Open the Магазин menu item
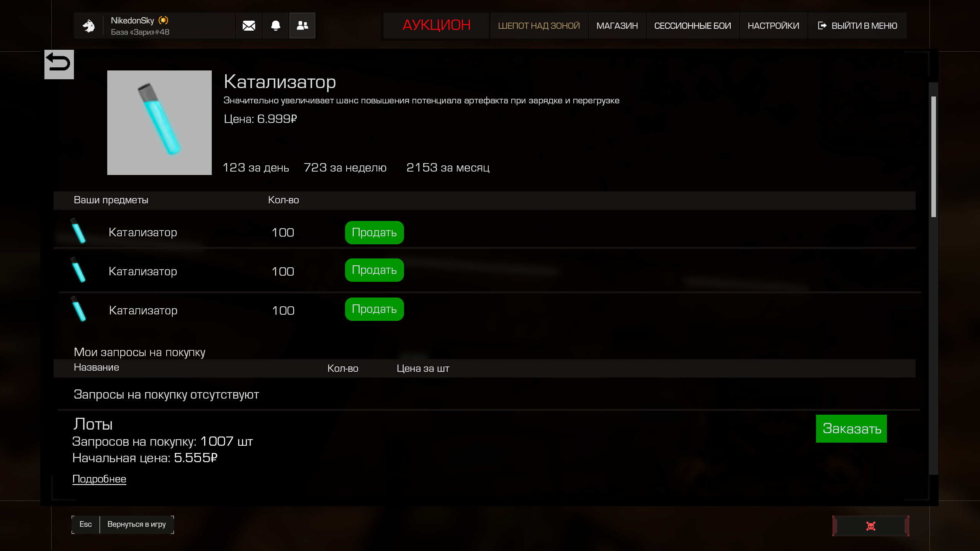Image resolution: width=980 pixels, height=551 pixels. 617,26
